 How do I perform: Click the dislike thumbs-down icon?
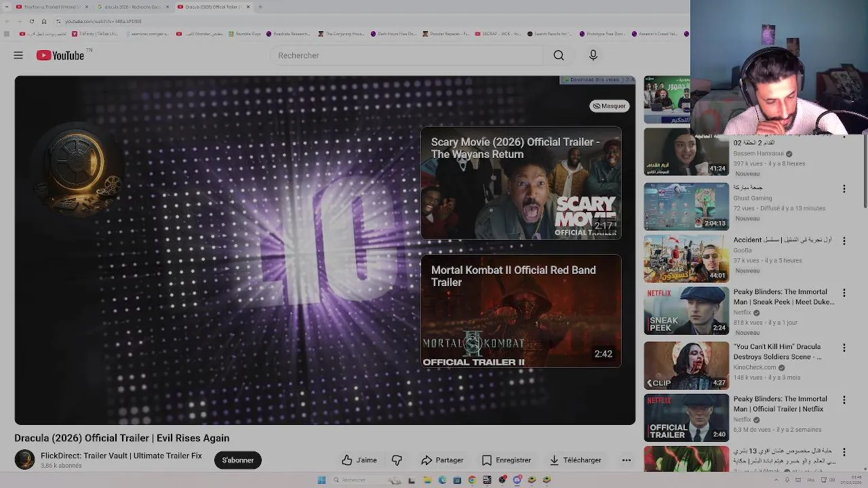point(397,460)
